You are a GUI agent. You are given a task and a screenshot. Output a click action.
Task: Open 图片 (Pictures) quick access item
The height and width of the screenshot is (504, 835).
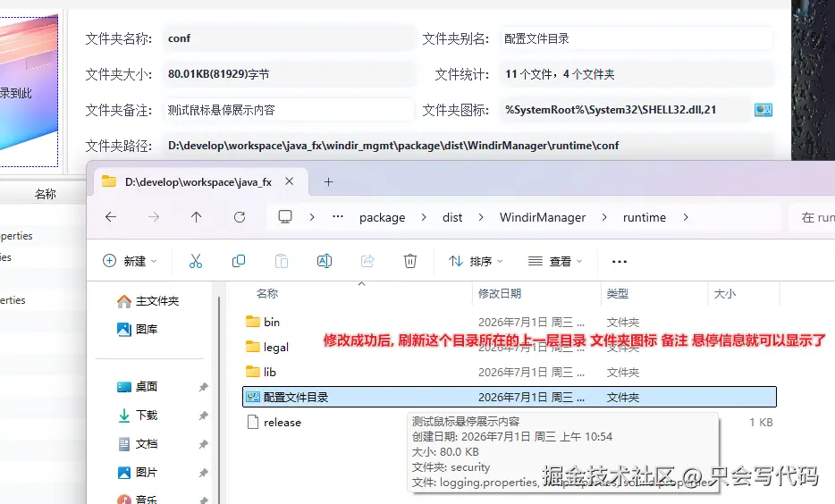(137, 473)
